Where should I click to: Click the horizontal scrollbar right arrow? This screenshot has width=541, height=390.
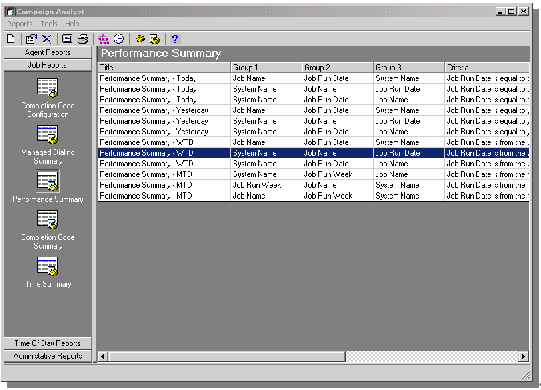523,356
